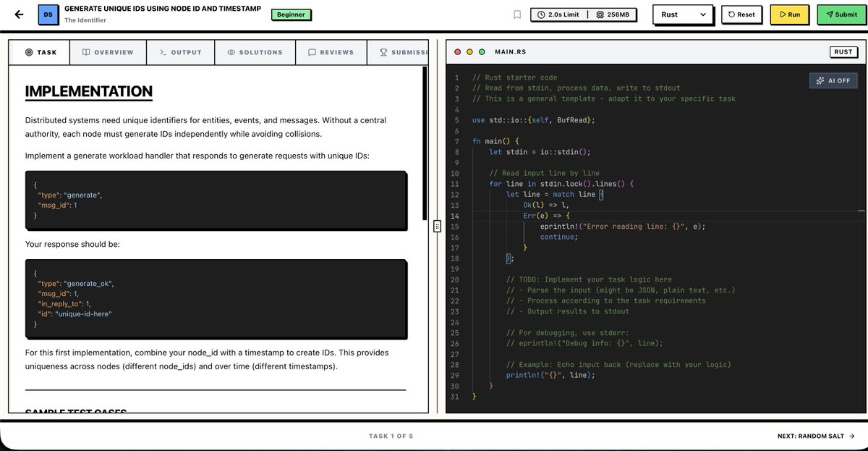Click the RUST label badge in editor header
This screenshot has height=451, width=868.
tap(843, 52)
